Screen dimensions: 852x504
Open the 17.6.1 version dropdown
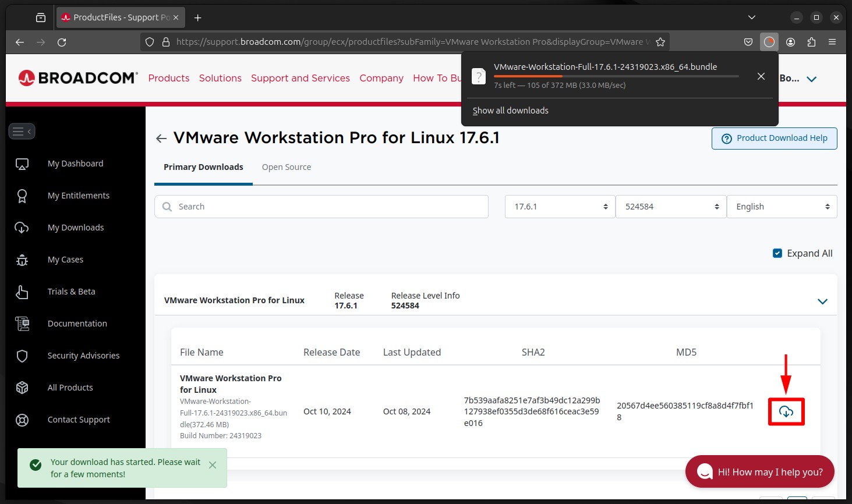560,207
